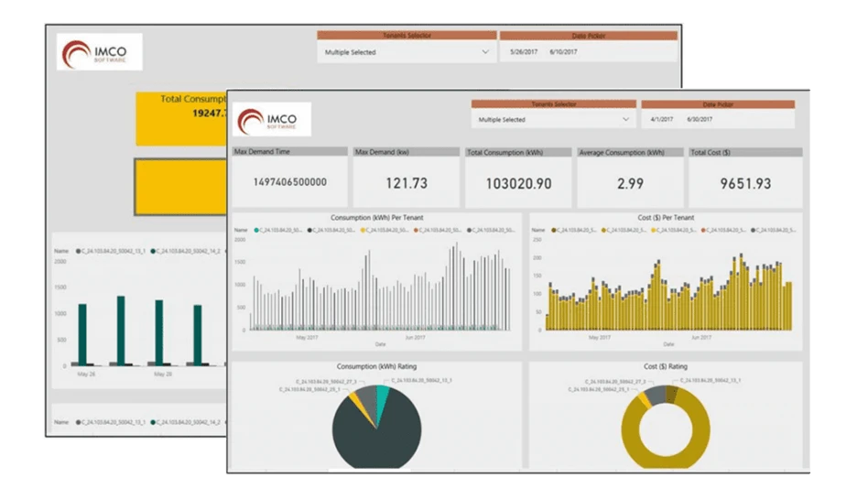Viewport: 868px width, 488px height.
Task: Click the Max Demand Time value card
Action: click(289, 182)
